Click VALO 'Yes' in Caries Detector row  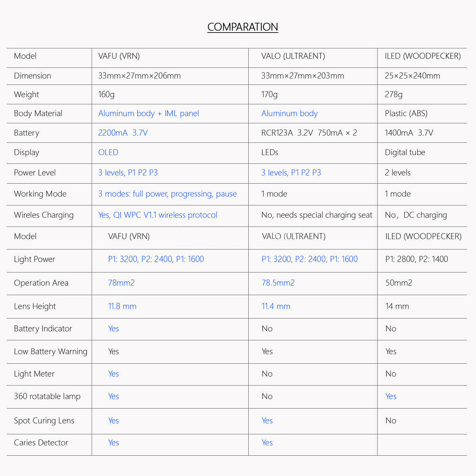point(267,443)
